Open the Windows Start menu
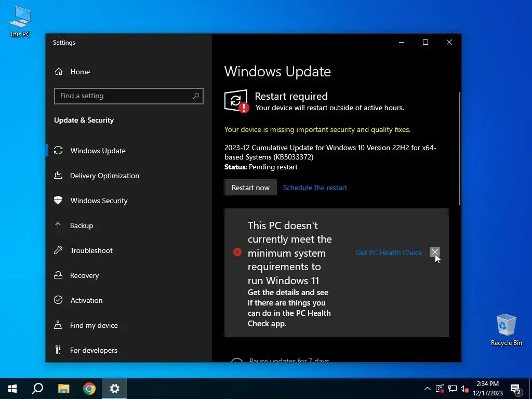This screenshot has height=399, width=532. click(12, 389)
